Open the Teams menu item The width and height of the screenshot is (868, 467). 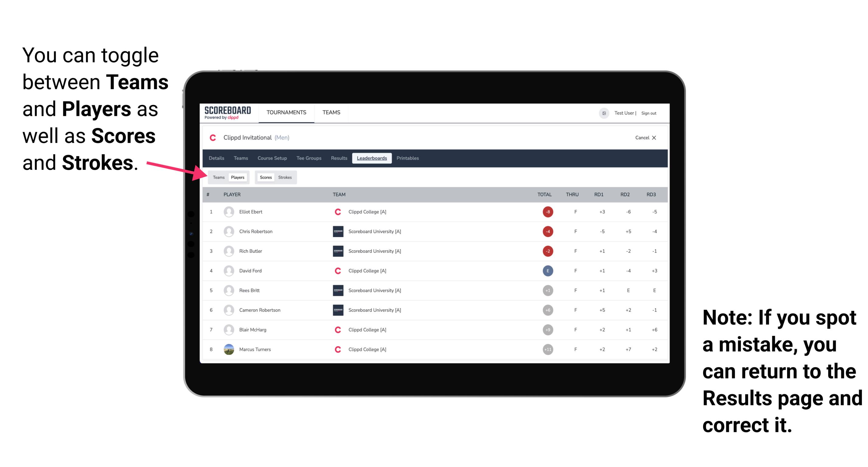[240, 158]
